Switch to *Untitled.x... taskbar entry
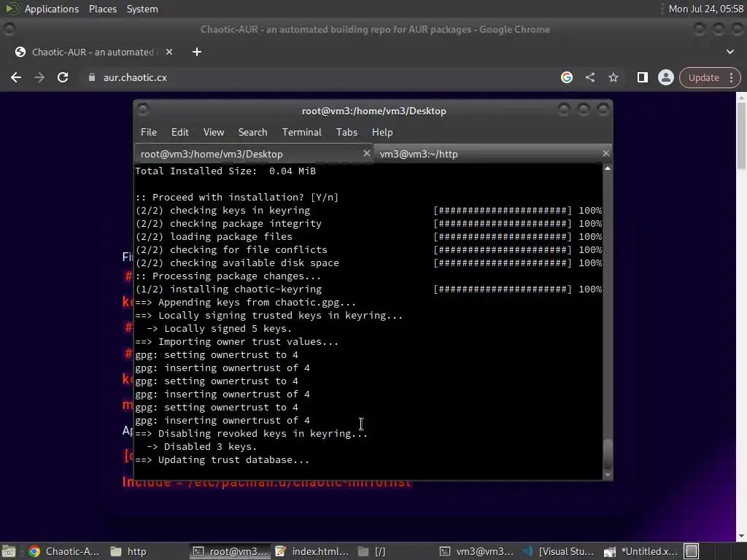747x560 pixels. pos(640,551)
